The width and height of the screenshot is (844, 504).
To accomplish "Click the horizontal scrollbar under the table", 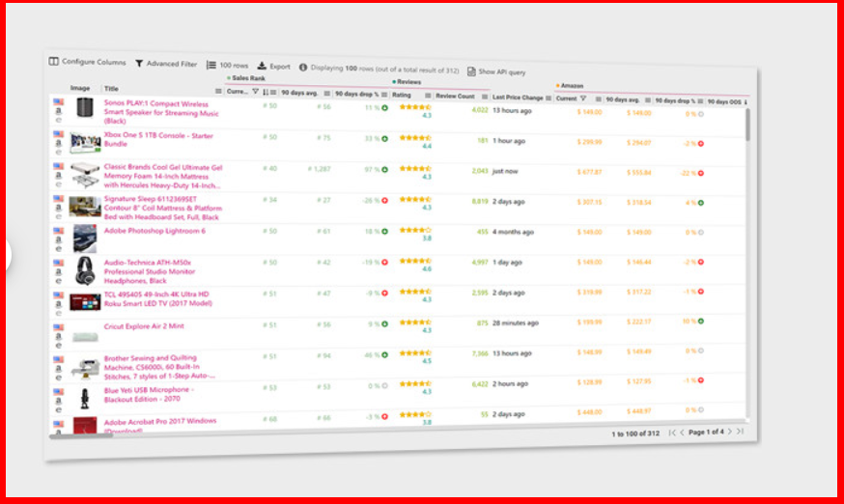I will click(81, 436).
